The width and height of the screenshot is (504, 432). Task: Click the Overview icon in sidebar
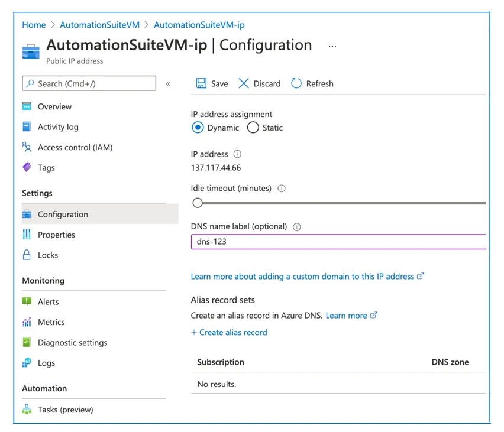27,106
